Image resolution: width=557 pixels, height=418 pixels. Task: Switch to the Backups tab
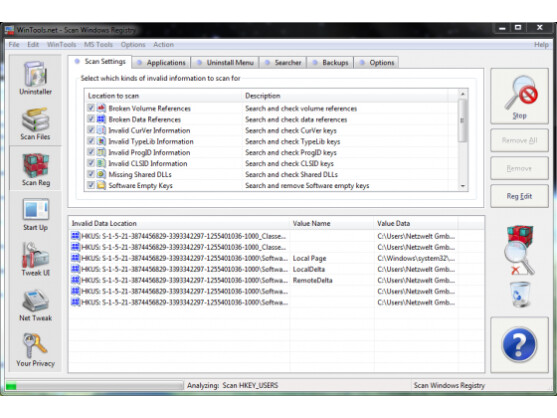(330, 63)
